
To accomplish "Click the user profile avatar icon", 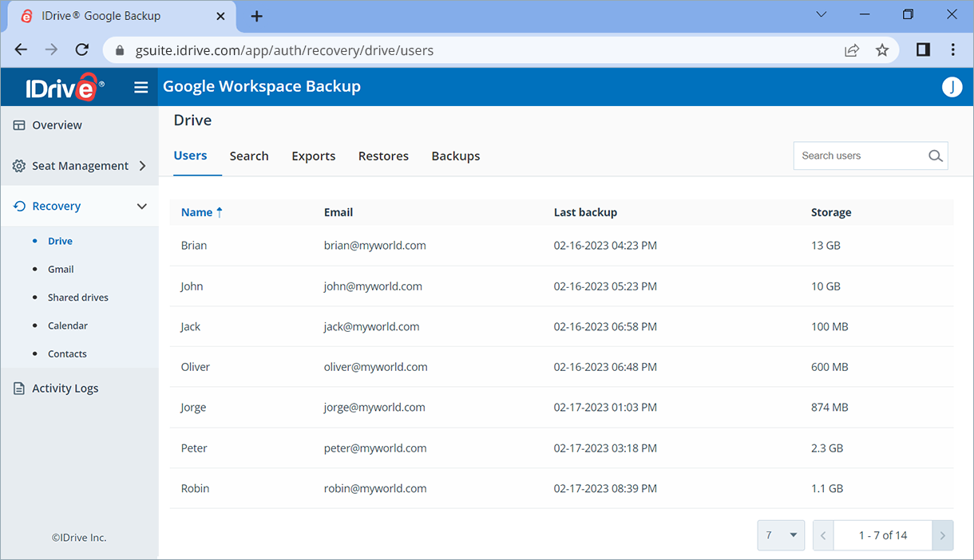I will (952, 87).
